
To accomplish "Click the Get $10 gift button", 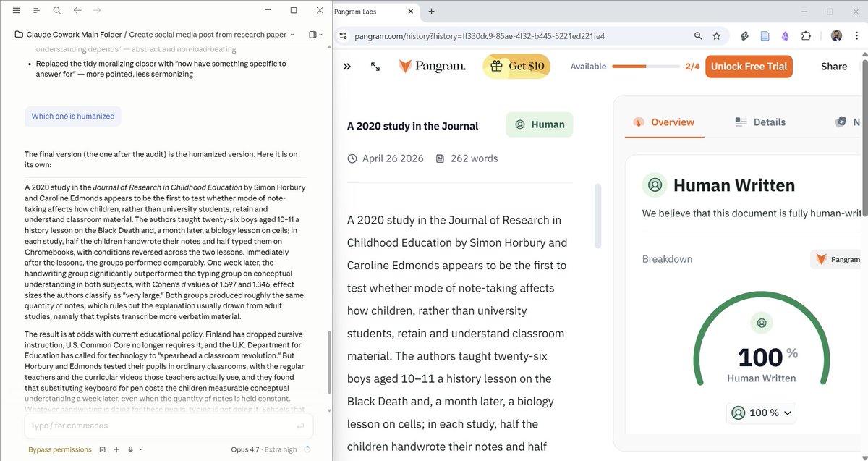I will coord(516,67).
